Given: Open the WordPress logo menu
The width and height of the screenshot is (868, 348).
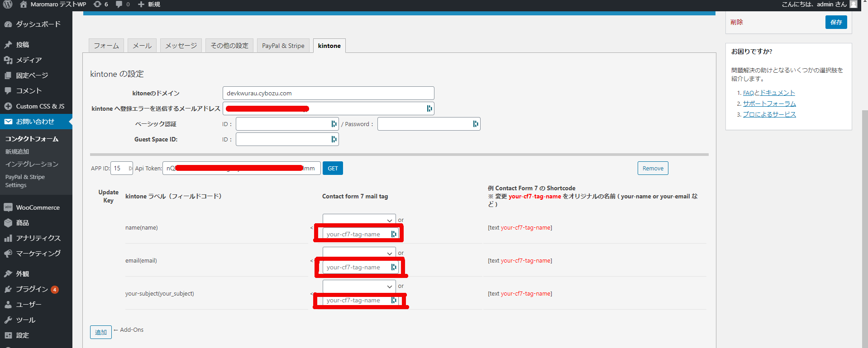Looking at the screenshot, I should click(x=8, y=5).
